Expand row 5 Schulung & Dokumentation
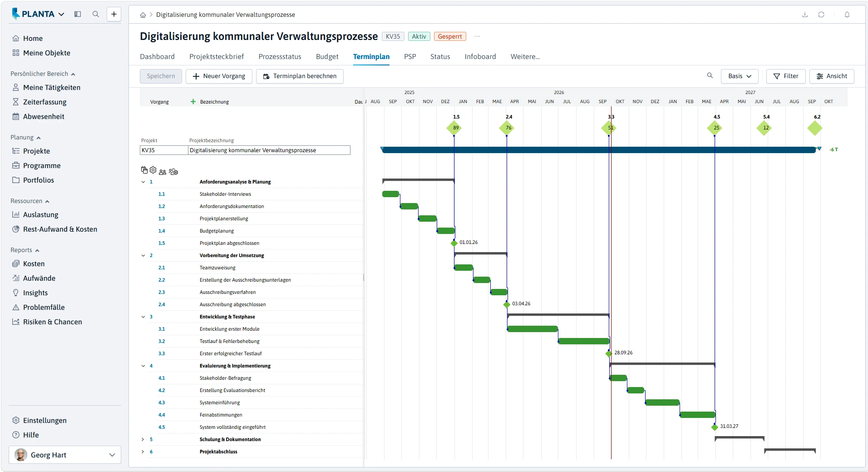Image resolution: width=868 pixels, height=472 pixels. pos(143,439)
